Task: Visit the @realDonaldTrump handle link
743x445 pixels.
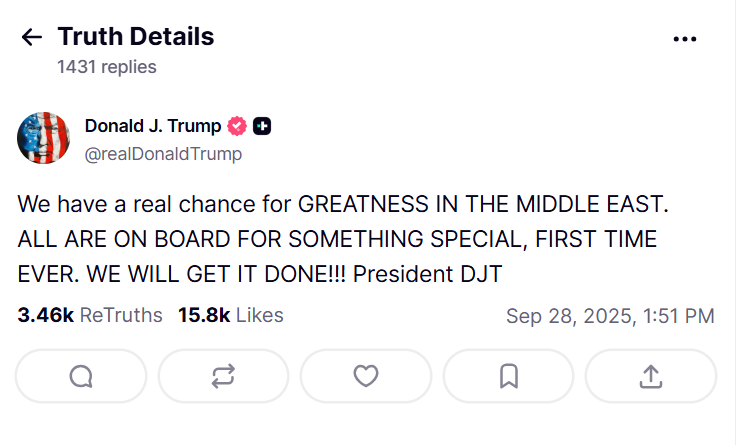Action: (163, 154)
